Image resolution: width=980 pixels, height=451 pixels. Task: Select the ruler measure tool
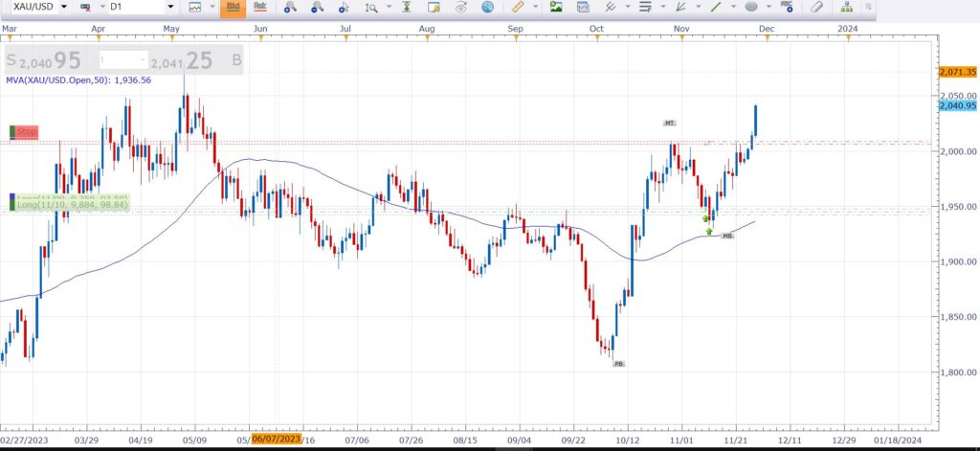(517, 7)
